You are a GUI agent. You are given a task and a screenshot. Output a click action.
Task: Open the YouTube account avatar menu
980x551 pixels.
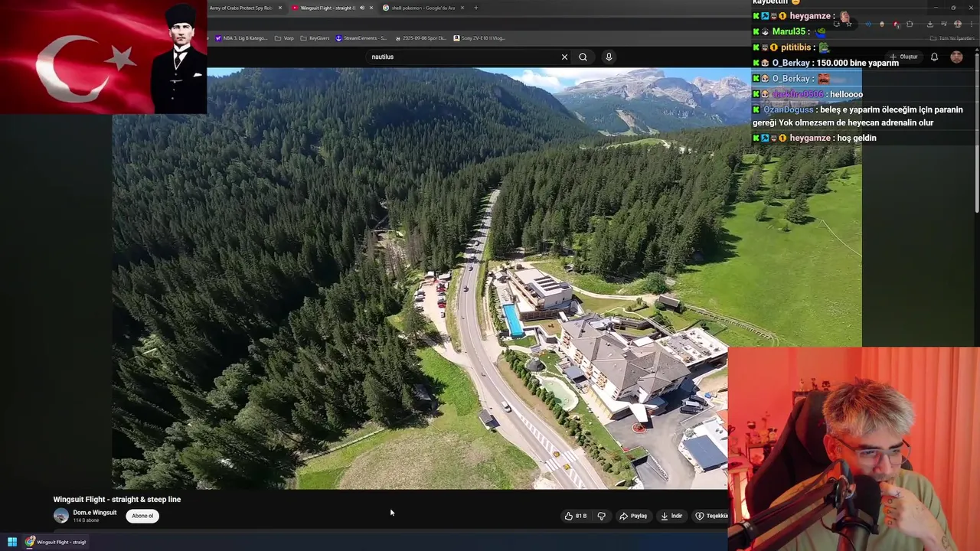pos(956,57)
